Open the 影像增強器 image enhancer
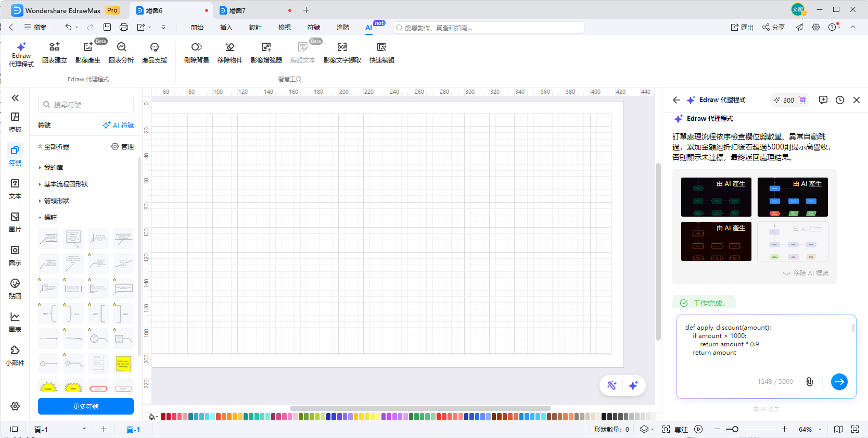 coord(266,53)
